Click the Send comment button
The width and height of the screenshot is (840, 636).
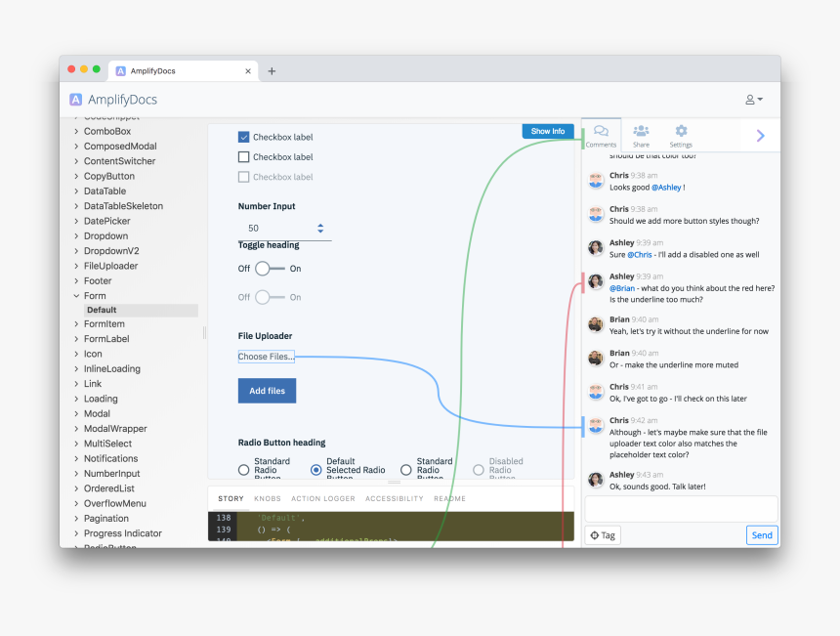tap(762, 535)
